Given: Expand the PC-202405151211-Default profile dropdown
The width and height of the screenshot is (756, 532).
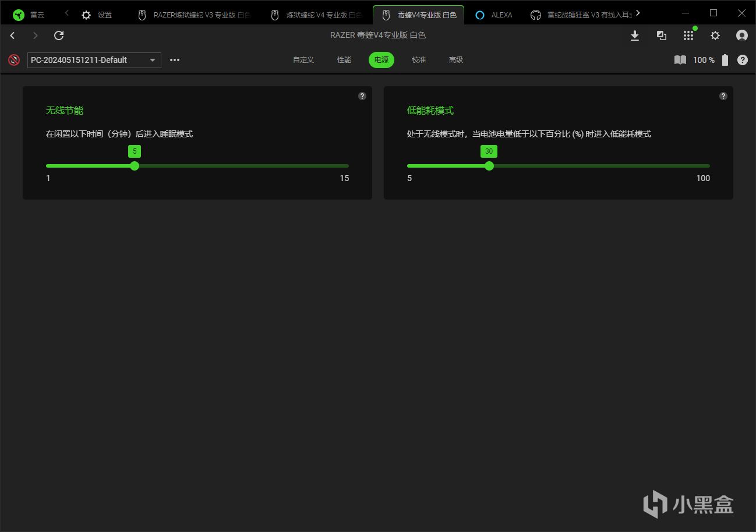Looking at the screenshot, I should pyautogui.click(x=94, y=60).
